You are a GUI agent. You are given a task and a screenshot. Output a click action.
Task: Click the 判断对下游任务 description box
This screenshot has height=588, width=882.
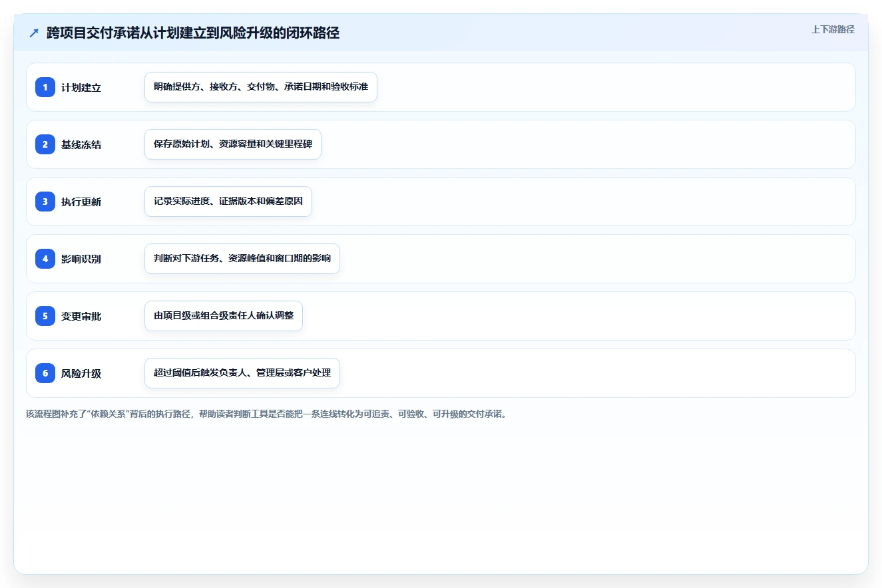pos(242,259)
